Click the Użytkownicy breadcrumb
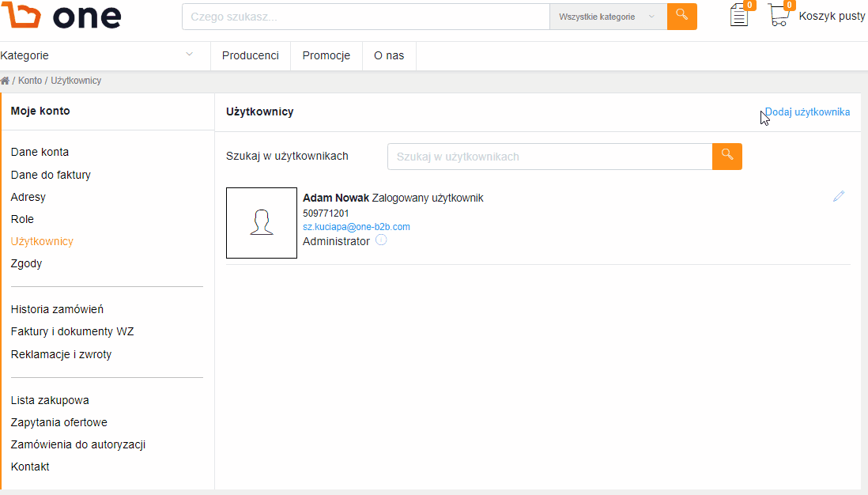868x495 pixels. (76, 81)
